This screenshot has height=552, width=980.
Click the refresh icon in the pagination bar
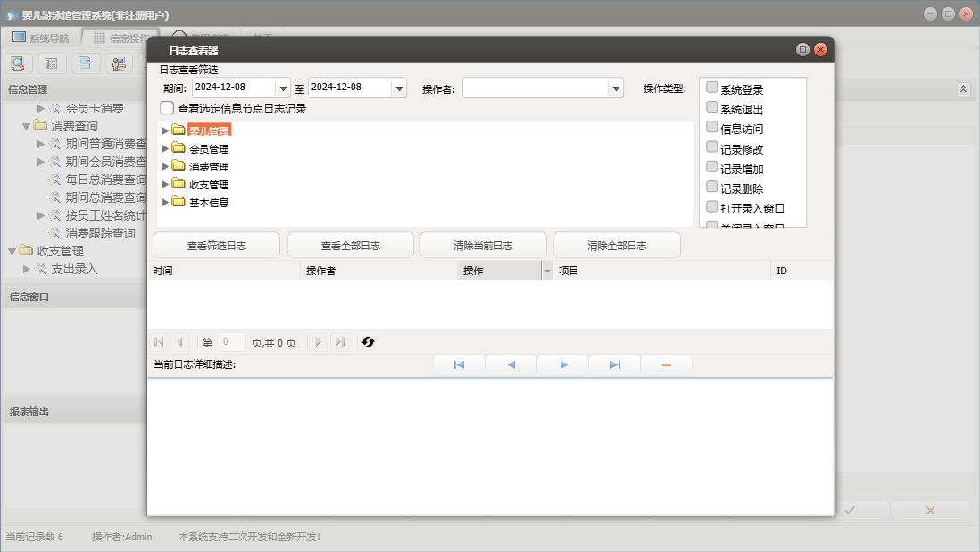(368, 342)
